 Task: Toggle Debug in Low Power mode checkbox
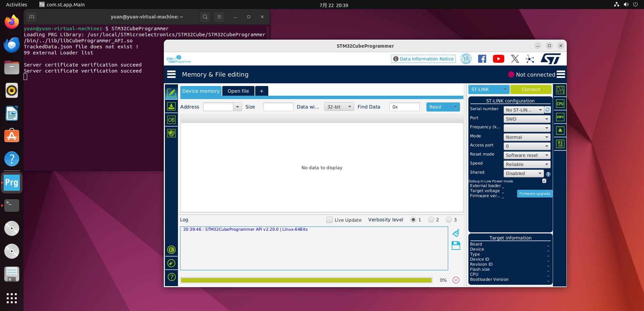pyautogui.click(x=544, y=181)
